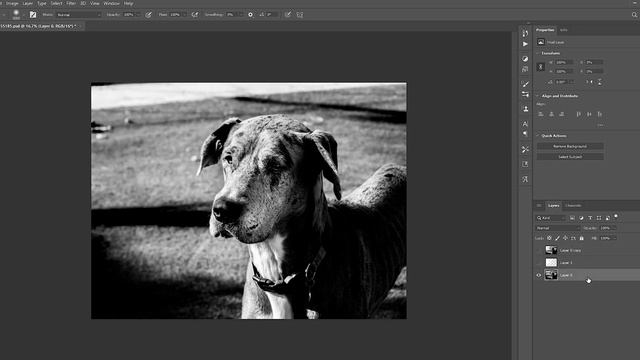640x360 pixels.
Task: Open the 3D menu
Action: 83,3
